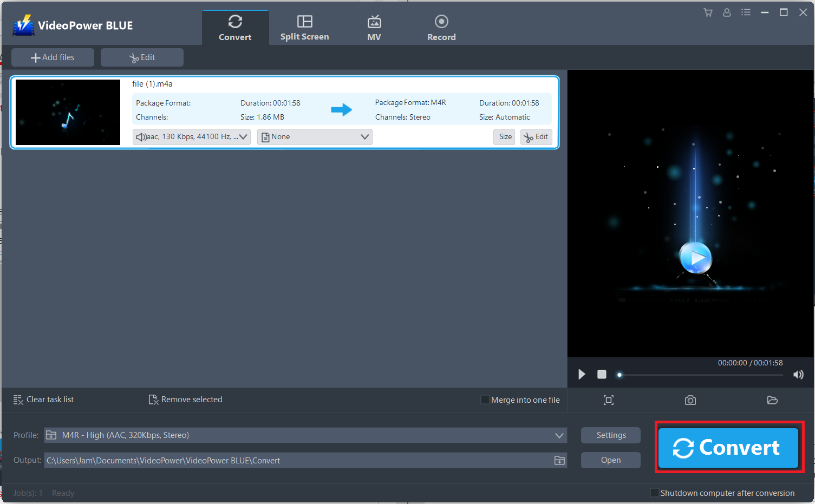
Task: Mute the preview player volume
Action: pyautogui.click(x=798, y=374)
